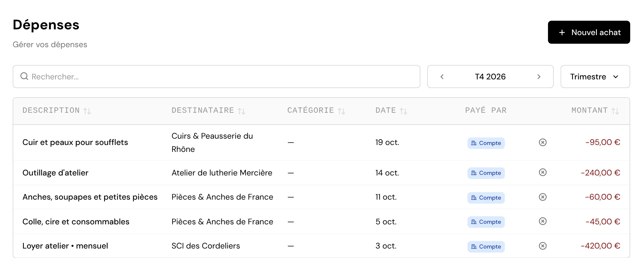
Task: Click the -240,00 € amount
Action: point(600,173)
